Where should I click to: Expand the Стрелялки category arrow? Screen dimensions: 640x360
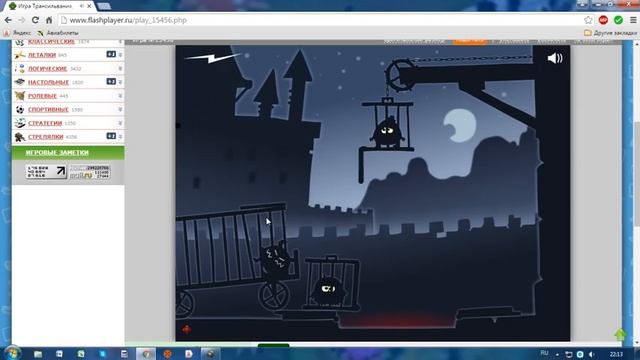(120, 137)
